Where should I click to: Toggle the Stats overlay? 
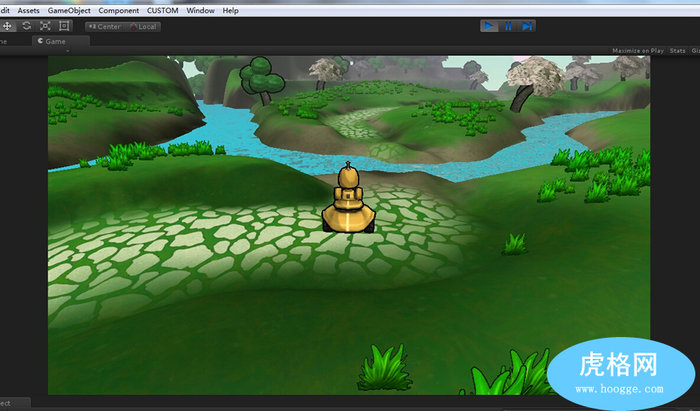click(677, 50)
